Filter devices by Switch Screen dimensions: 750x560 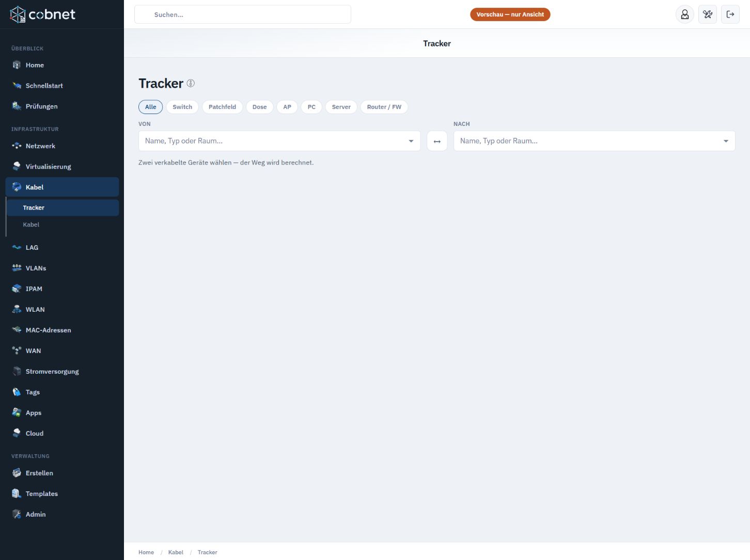182,107
